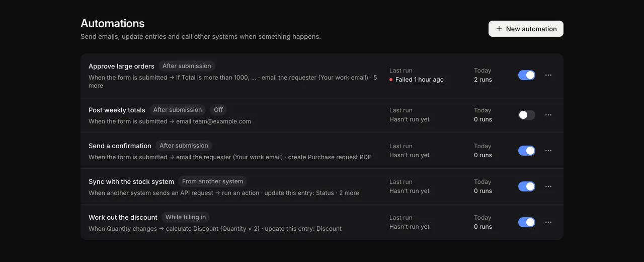Click the Automations page heading
This screenshot has height=262, width=644.
pyautogui.click(x=113, y=23)
